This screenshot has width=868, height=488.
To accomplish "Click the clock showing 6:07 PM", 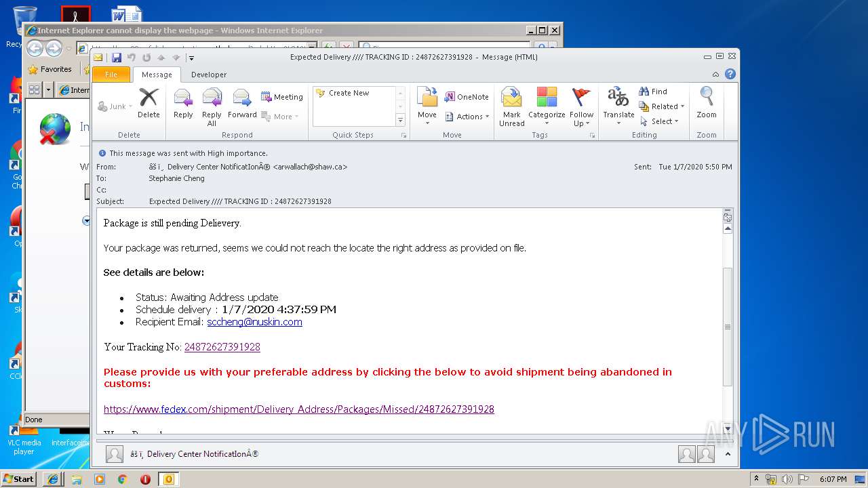I will tap(833, 479).
